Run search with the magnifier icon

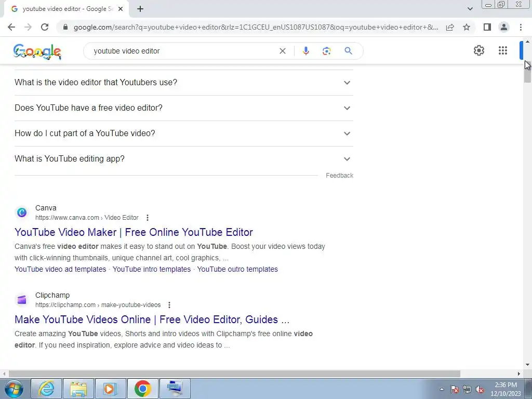click(348, 51)
